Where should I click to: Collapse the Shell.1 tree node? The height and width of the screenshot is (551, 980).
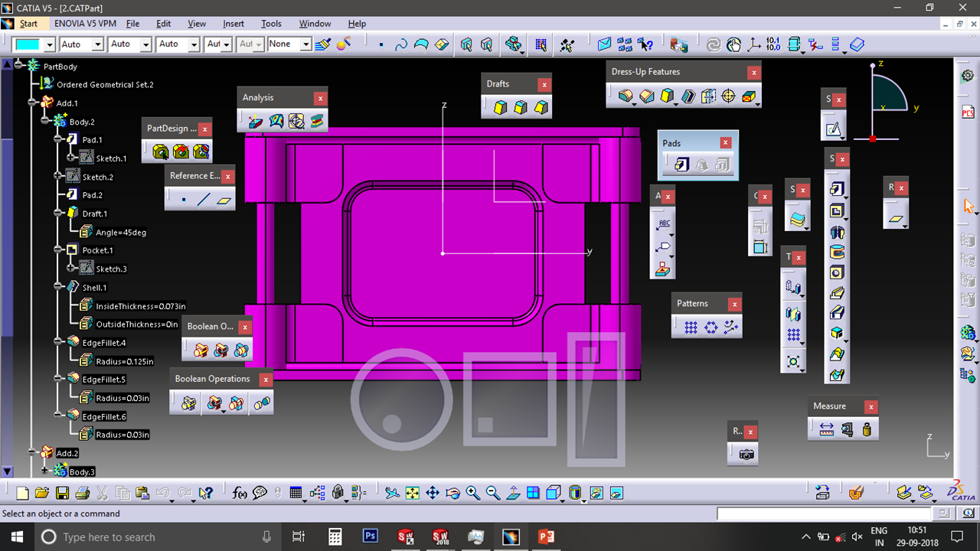point(58,287)
